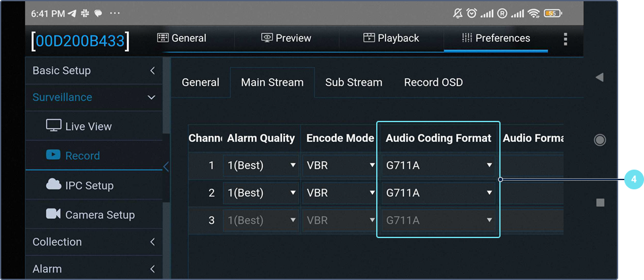The height and width of the screenshot is (280, 644).
Task: Open the three-dot overflow menu
Action: (565, 39)
